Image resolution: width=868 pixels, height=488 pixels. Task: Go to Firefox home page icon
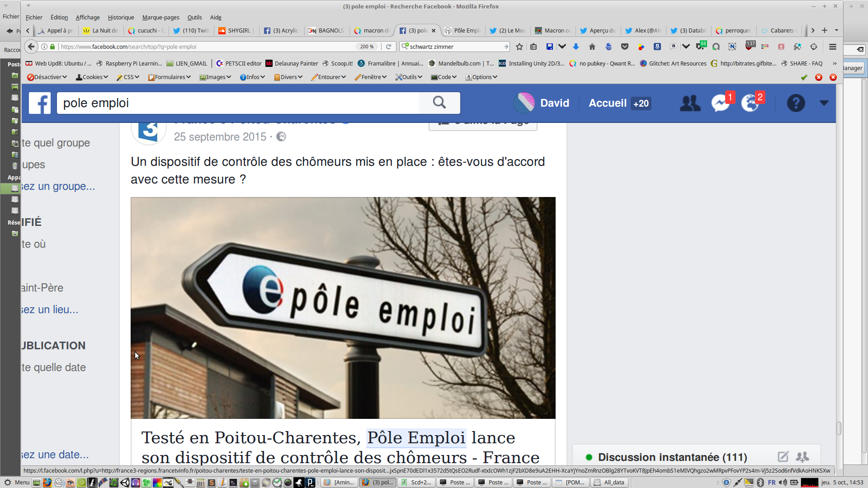point(592,47)
